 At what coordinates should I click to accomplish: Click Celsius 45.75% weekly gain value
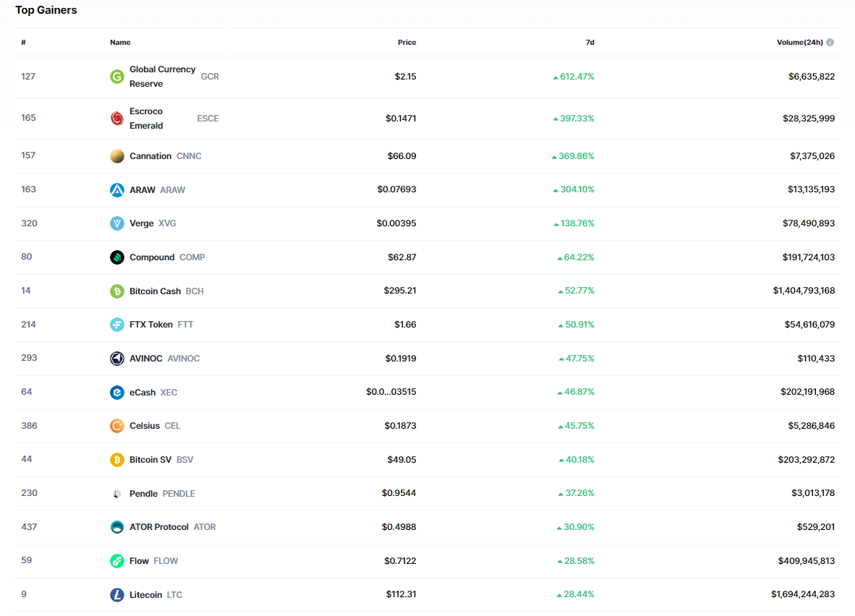point(579,426)
